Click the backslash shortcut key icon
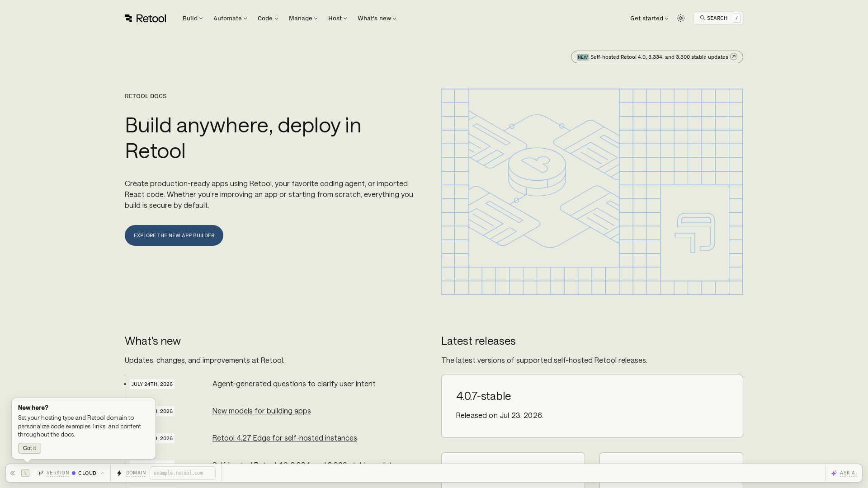The image size is (868, 488). (25, 473)
